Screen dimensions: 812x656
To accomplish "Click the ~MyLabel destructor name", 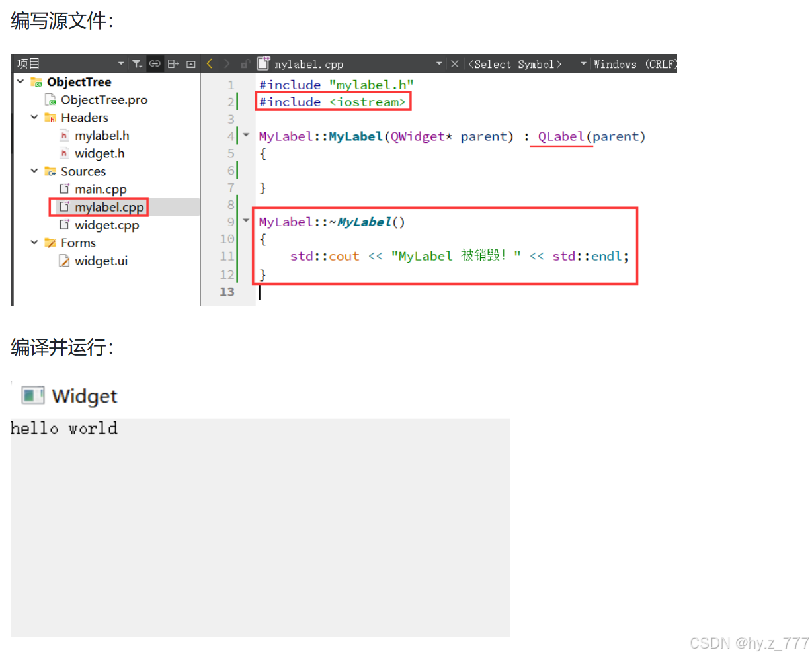I will [360, 222].
